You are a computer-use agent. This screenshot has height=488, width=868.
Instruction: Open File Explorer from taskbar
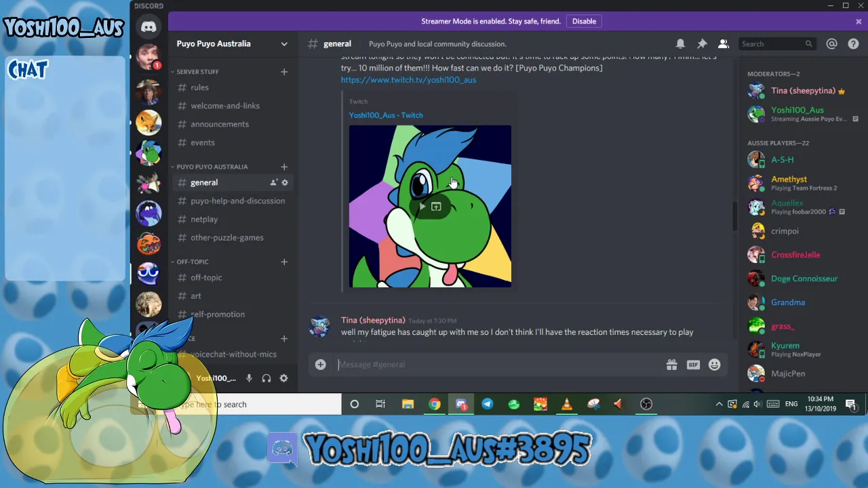coord(408,405)
